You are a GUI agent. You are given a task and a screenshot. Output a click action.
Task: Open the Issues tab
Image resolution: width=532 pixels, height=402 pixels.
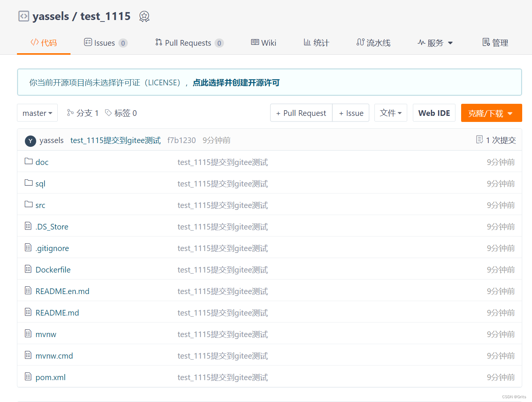tap(106, 43)
